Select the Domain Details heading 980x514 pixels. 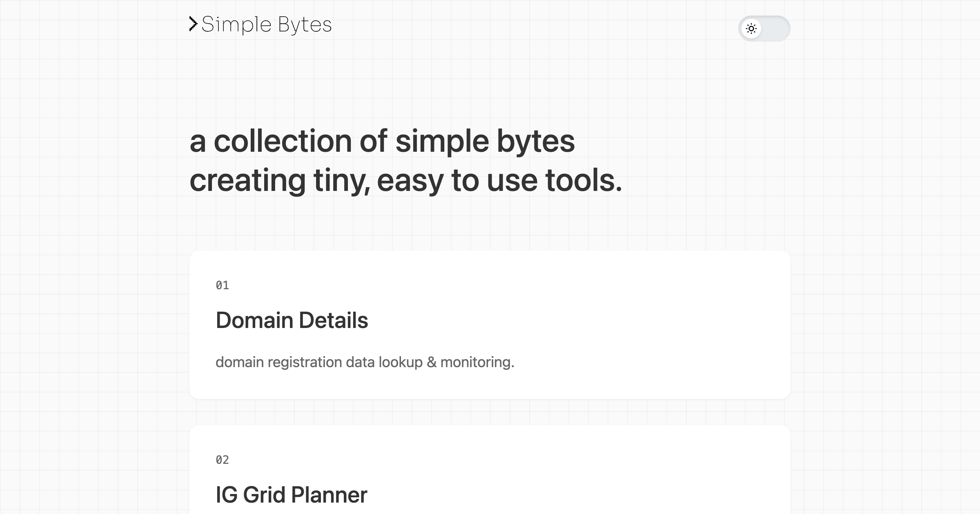click(x=292, y=321)
